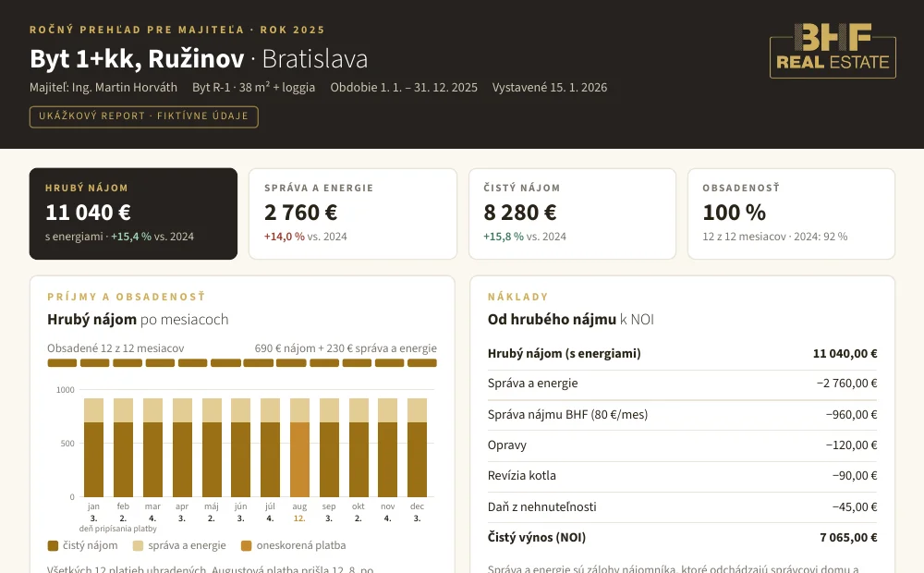Click the BHF Real Estate logo
The image size is (924, 573).
[x=833, y=51]
